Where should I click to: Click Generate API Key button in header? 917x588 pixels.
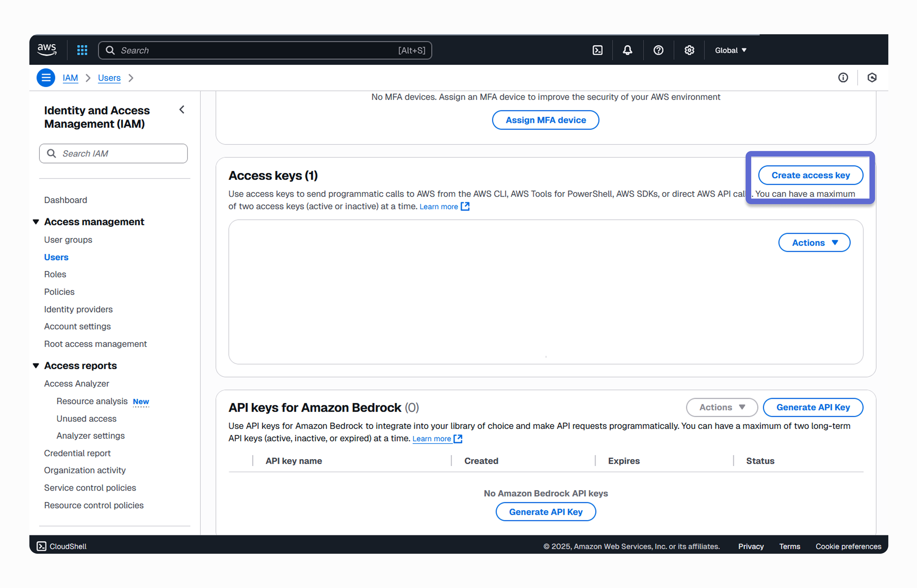[x=813, y=407]
